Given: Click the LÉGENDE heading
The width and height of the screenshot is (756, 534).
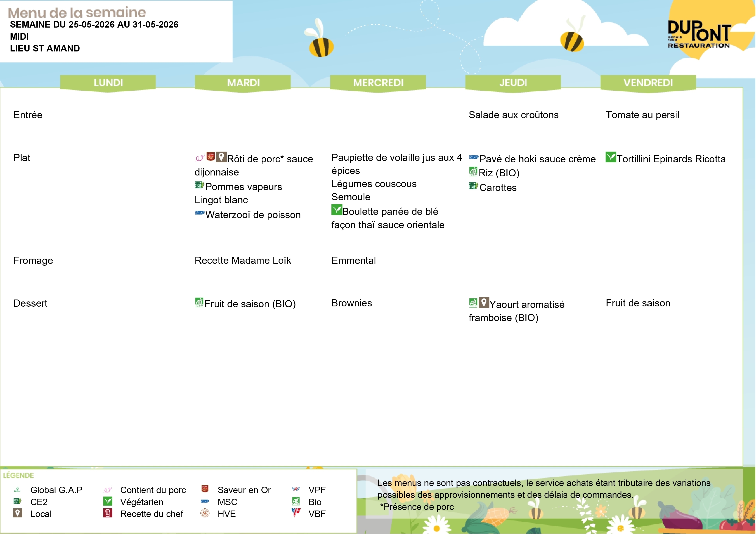Looking at the screenshot, I should click(x=19, y=475).
